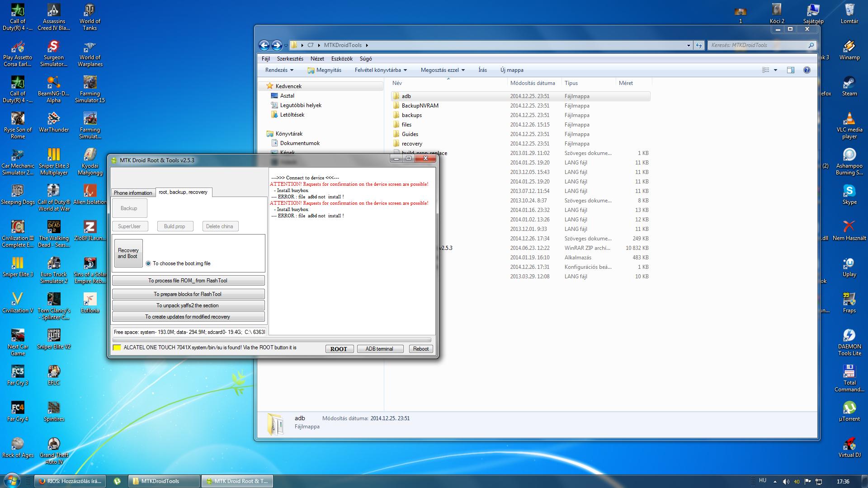Screen dimensions: 868x488
Task: Open Fraps desktop icon
Action: (849, 303)
